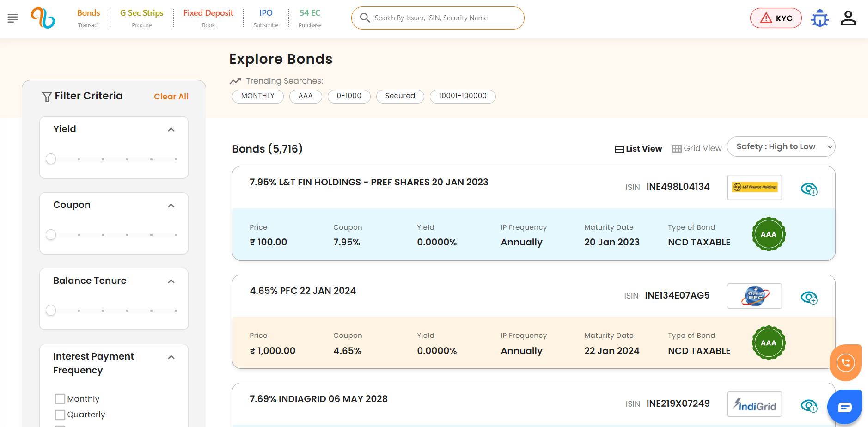Open the blue chat widget
Screen dimensions: 868x427
(845, 407)
